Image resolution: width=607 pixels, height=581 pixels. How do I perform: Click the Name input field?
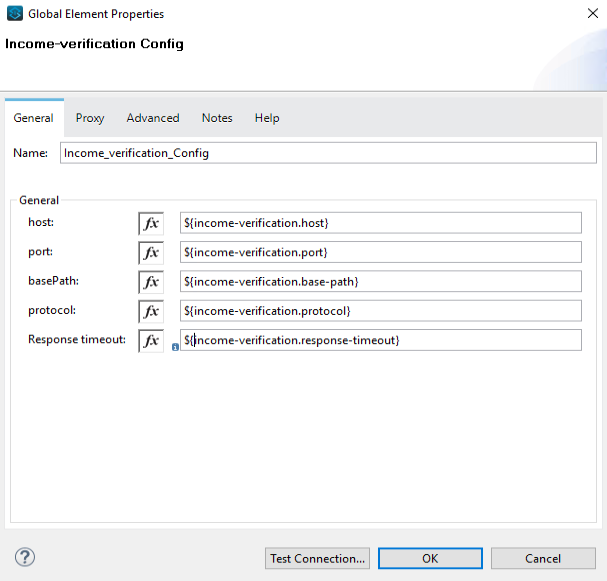(328, 153)
